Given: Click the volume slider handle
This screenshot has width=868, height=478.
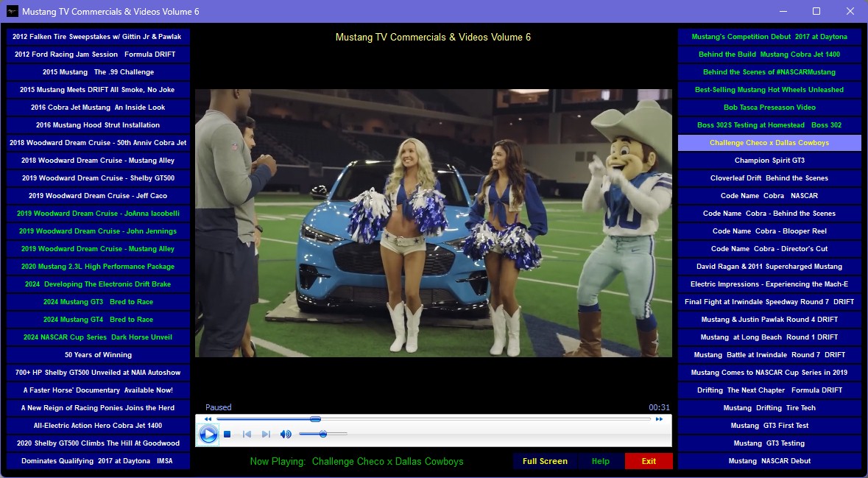Looking at the screenshot, I should [322, 435].
